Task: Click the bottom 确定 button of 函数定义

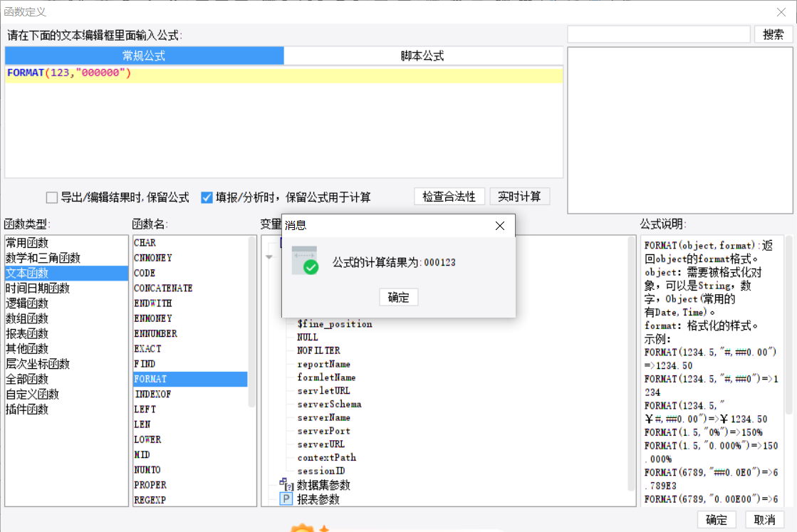Action: click(717, 520)
